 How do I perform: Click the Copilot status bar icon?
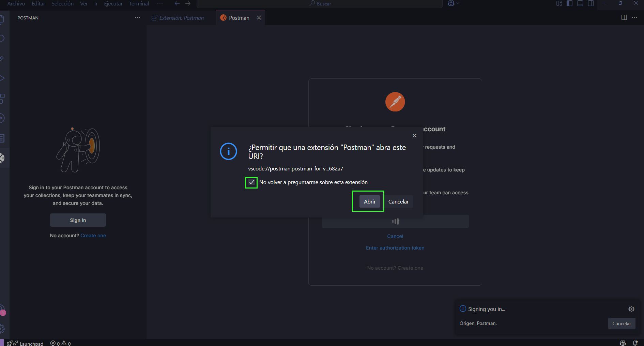tap(623, 343)
